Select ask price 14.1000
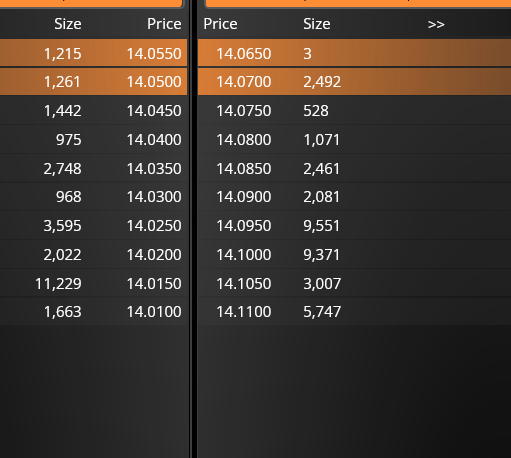The width and height of the screenshot is (511, 458). (244, 255)
